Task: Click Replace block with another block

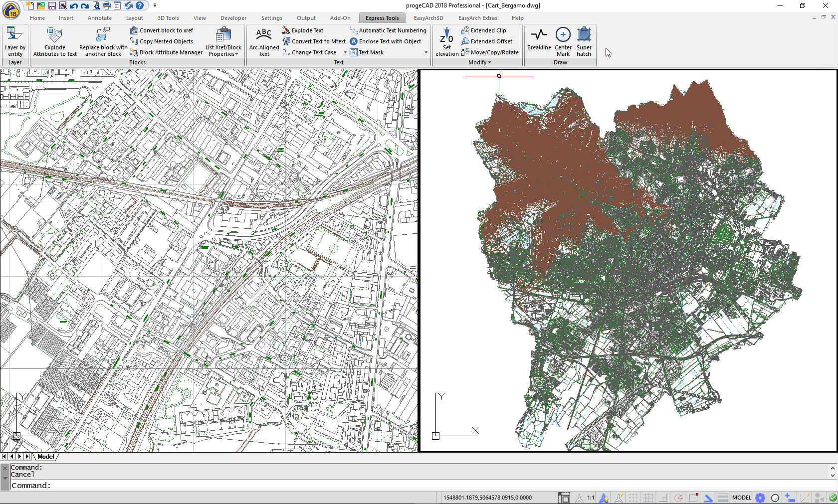Action: (x=103, y=41)
